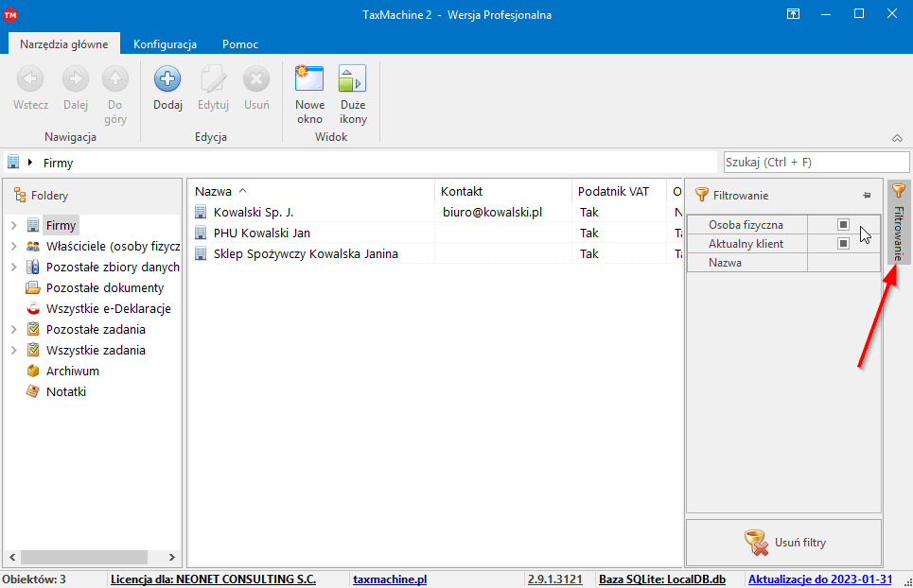Toggle the Aktualny klient filter checkbox
The height and width of the screenshot is (588, 913).
(843, 244)
